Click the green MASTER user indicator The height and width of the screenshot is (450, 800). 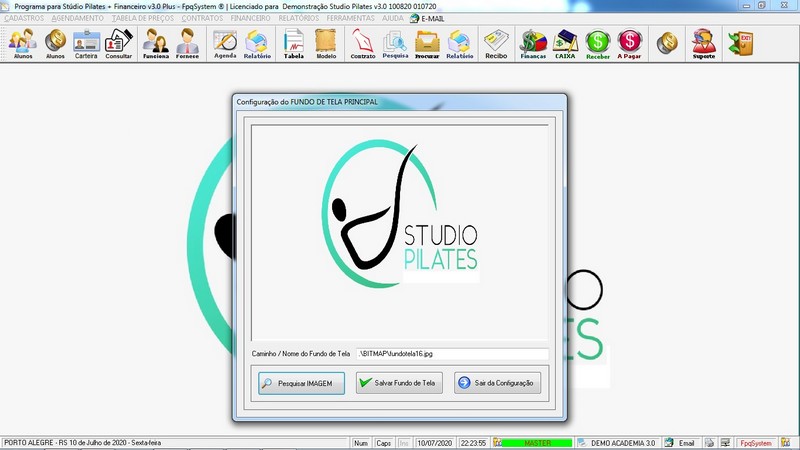point(537,443)
